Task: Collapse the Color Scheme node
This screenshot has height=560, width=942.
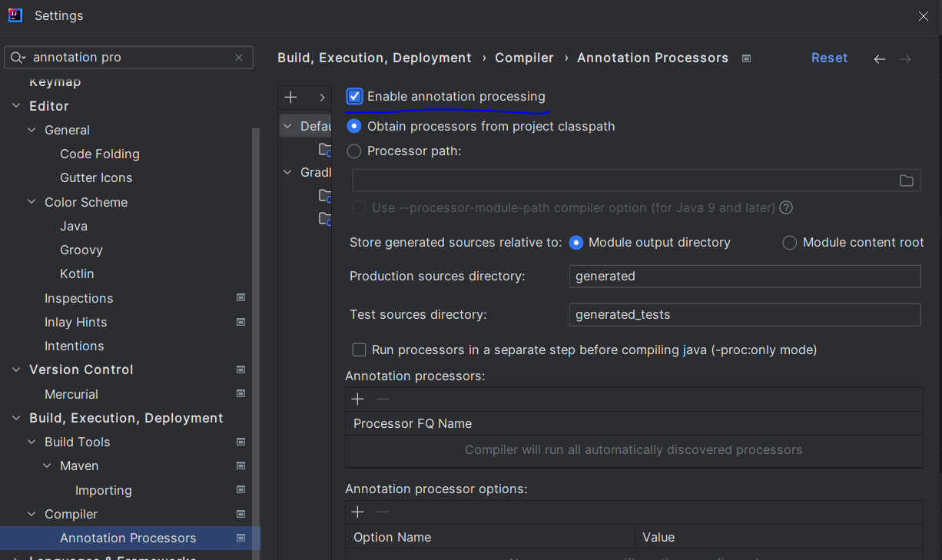Action: pyautogui.click(x=32, y=202)
